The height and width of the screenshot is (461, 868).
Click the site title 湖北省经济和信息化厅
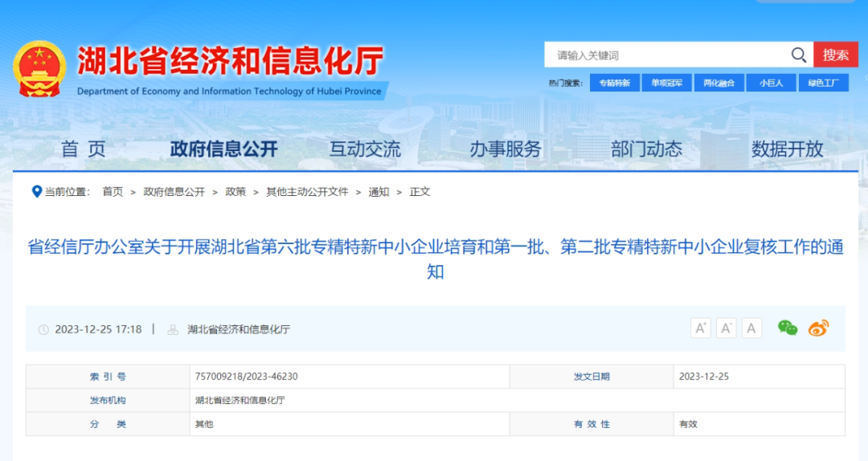[230, 60]
